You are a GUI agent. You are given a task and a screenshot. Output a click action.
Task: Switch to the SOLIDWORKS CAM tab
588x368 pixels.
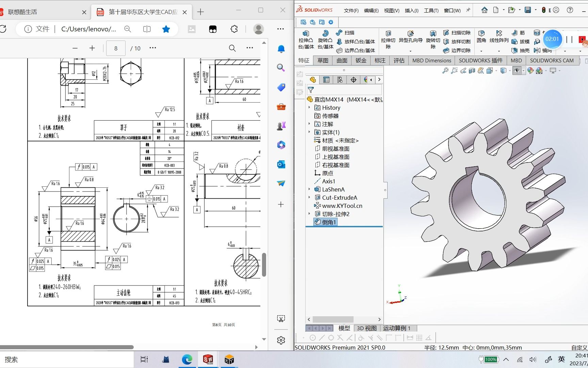552,61
